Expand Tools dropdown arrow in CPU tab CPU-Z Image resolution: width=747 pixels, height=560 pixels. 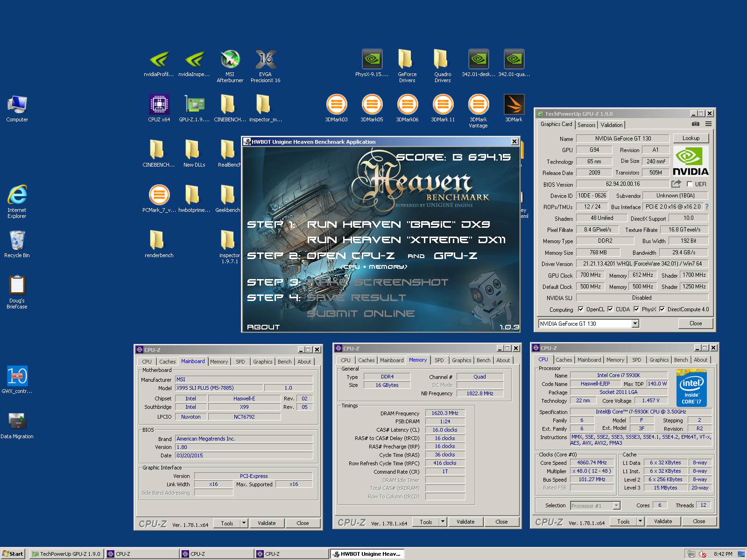click(x=640, y=521)
